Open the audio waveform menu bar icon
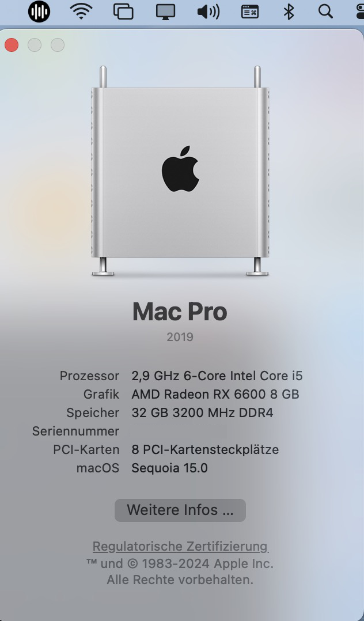 39,12
